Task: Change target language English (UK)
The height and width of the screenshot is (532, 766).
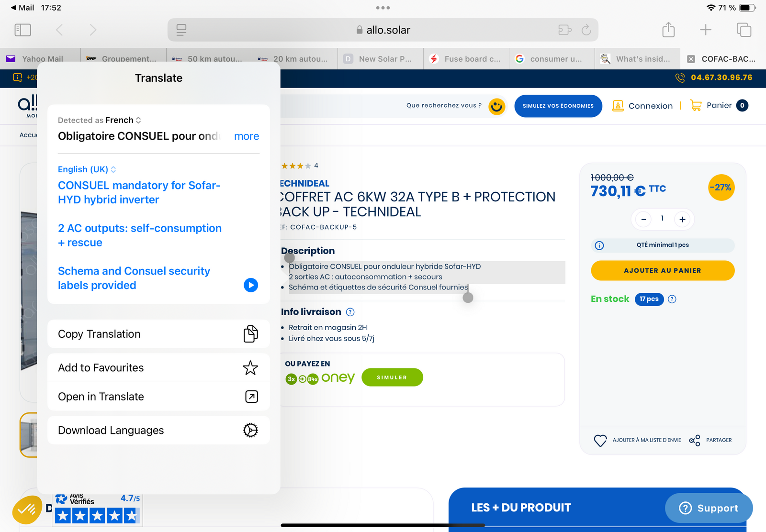Action: pyautogui.click(x=87, y=169)
